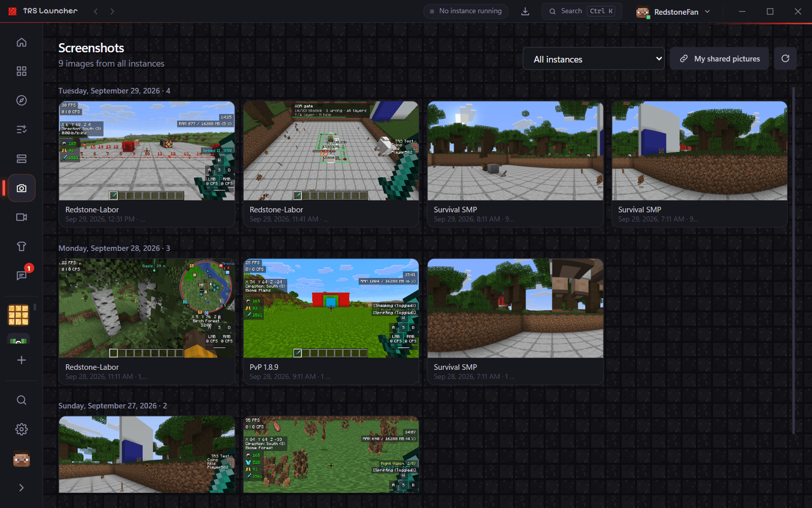Click the TRS Launcher logo
The image size is (812, 508).
tap(43, 11)
